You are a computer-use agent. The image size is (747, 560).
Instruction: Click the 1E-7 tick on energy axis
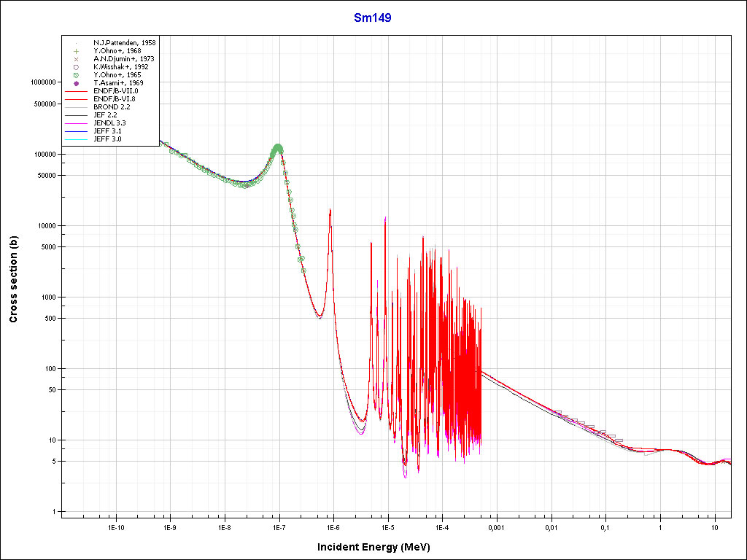[279, 525]
